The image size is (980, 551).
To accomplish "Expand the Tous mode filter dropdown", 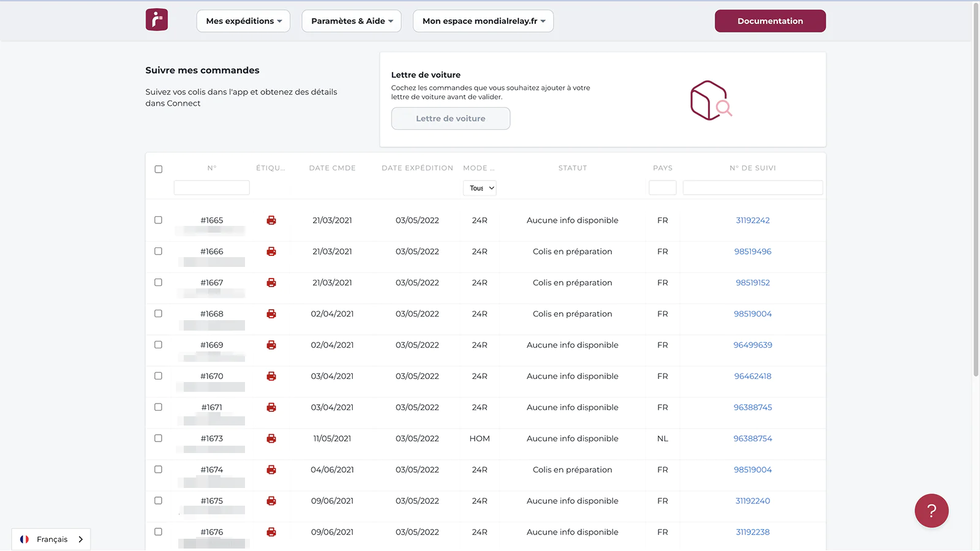I will (x=480, y=188).
